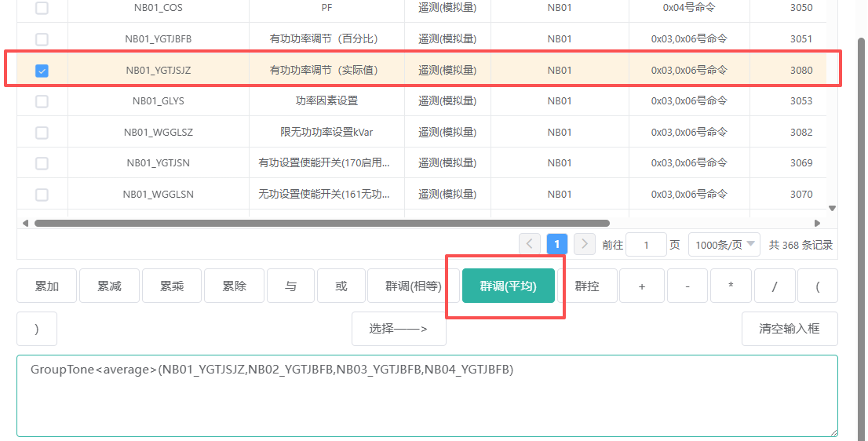Click the 选择——> button
868x441 pixels.
pos(399,329)
